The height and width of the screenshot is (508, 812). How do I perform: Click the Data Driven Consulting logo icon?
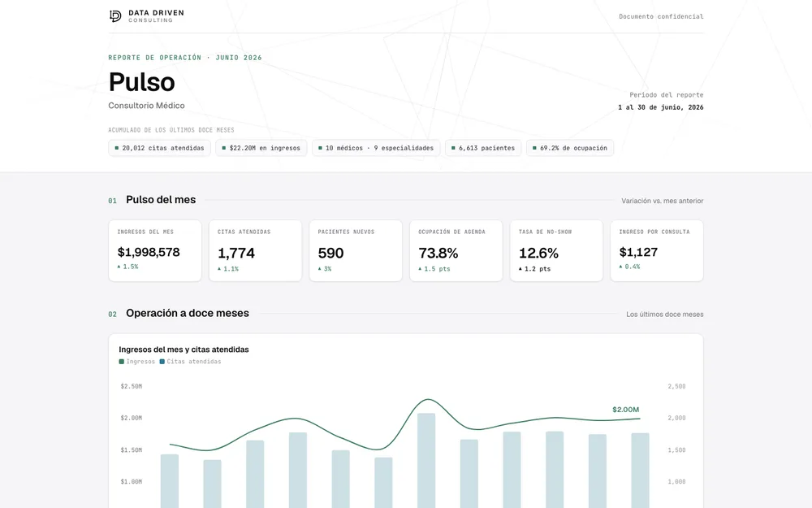tap(115, 16)
